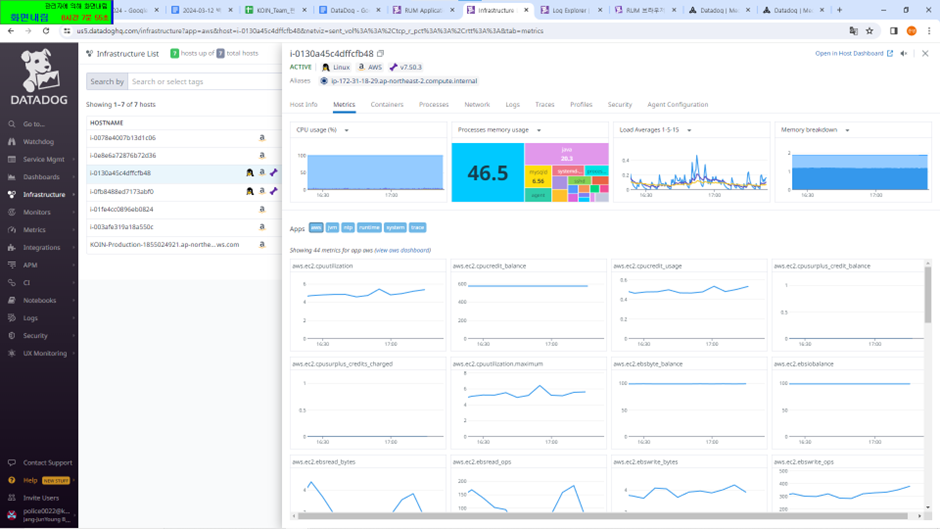Open browser translate icon

pyautogui.click(x=854, y=31)
